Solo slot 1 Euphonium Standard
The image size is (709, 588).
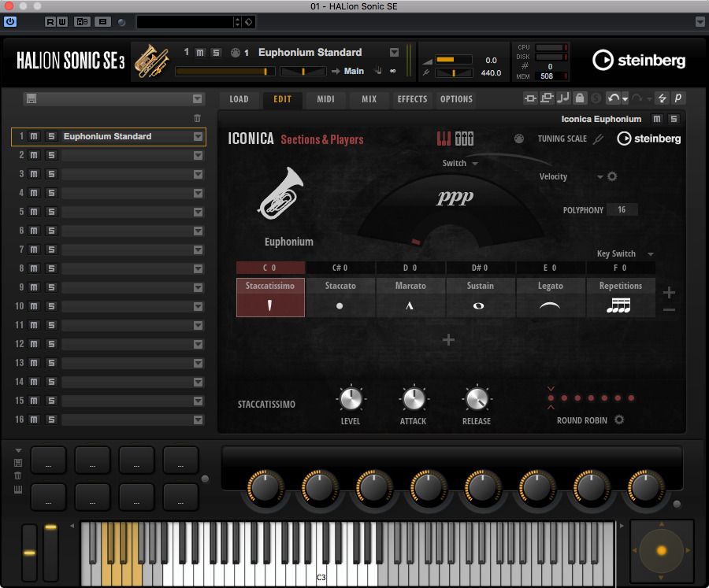tap(51, 136)
